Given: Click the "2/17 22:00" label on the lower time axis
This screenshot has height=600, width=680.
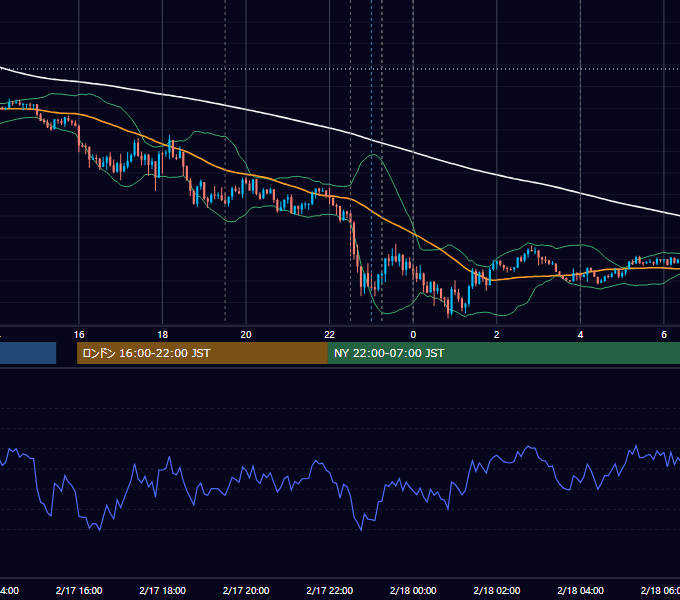Looking at the screenshot, I should (x=330, y=590).
